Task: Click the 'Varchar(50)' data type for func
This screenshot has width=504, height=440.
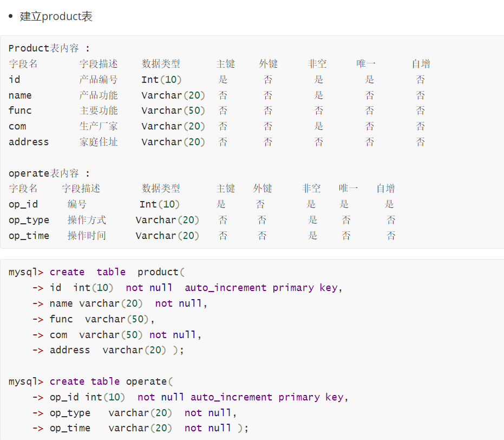Action: [x=173, y=111]
